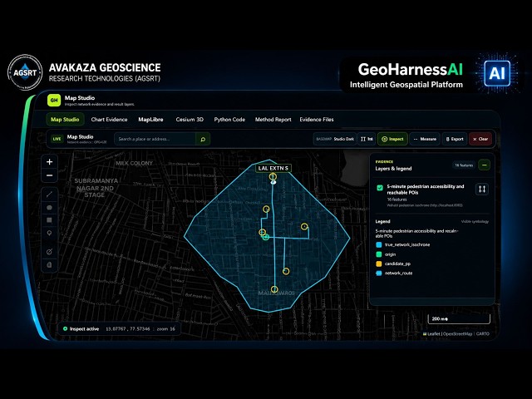Switch to the Cesium 3D tab

tap(190, 120)
